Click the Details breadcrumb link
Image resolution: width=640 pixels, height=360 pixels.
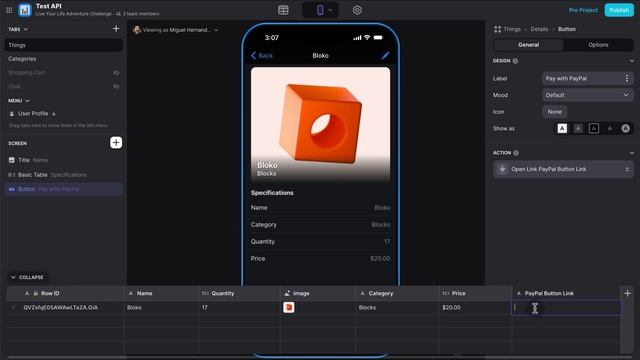(539, 29)
